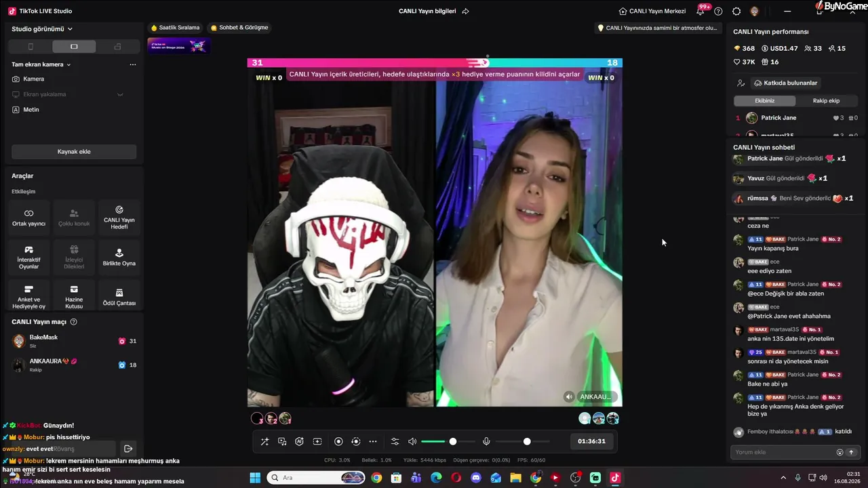
Task: Show hidden system tray icons
Action: pyautogui.click(x=783, y=478)
